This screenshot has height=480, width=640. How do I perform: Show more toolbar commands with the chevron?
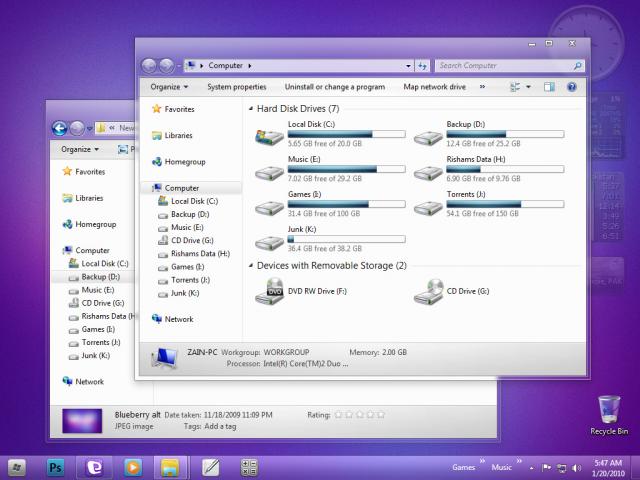point(482,87)
